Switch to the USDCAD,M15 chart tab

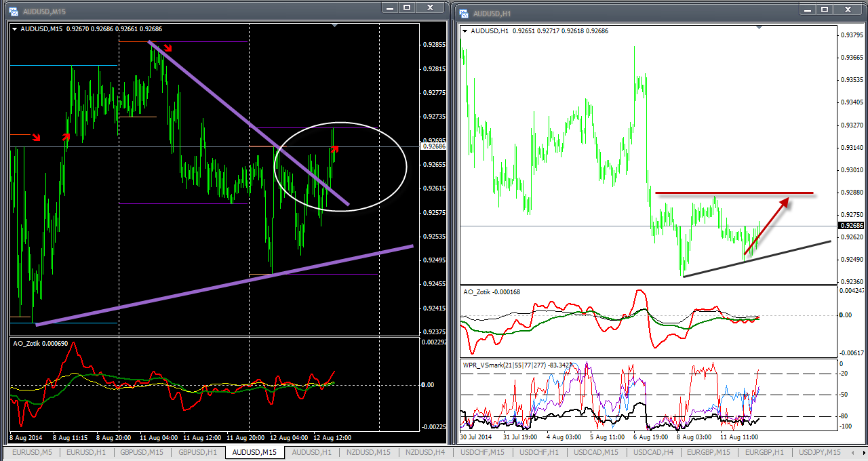pos(596,452)
